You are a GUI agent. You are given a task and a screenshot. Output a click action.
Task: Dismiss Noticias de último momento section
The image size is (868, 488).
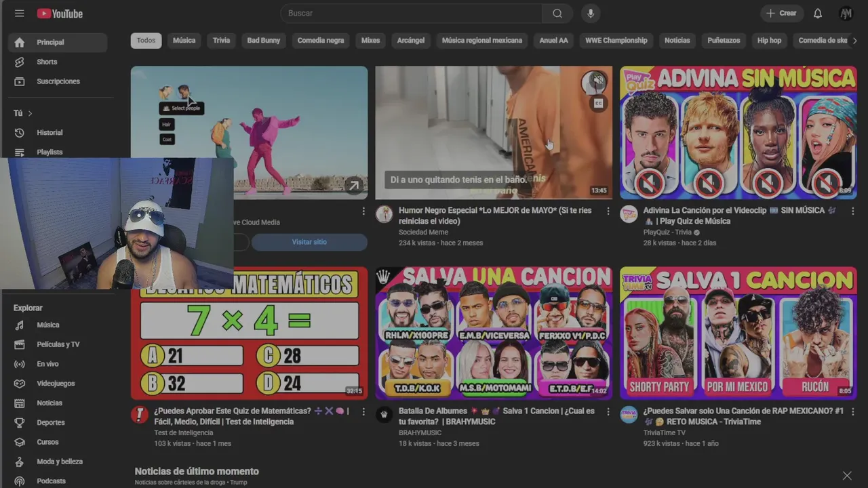pyautogui.click(x=847, y=476)
